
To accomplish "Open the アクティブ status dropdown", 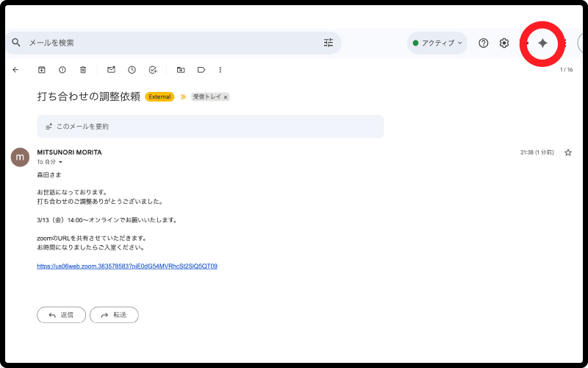I will [438, 43].
